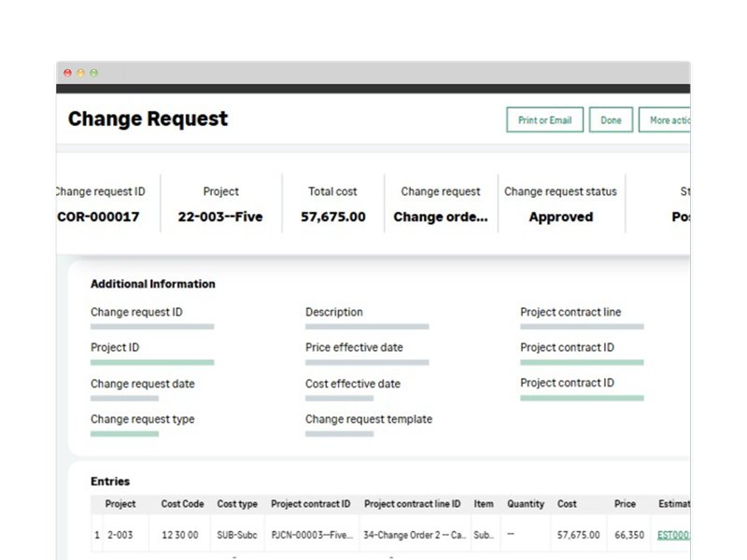The height and width of the screenshot is (560, 747).
Task: Click the Entries section heading
Action: [x=110, y=481]
